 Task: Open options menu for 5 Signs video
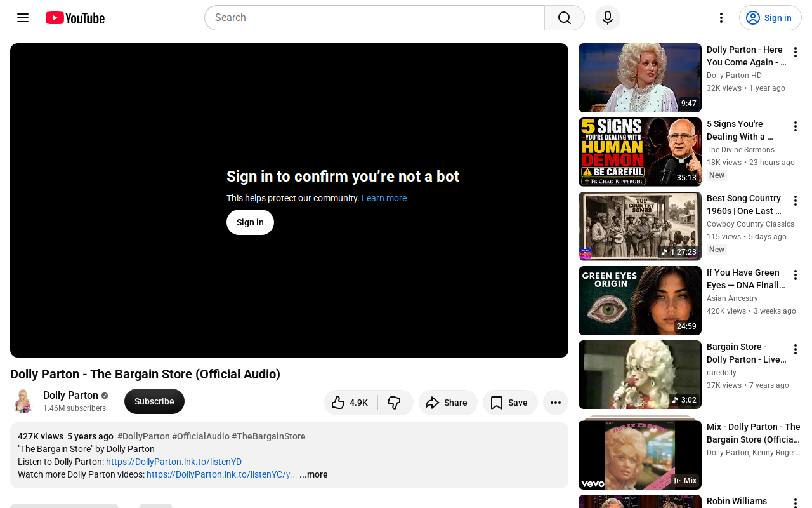[796, 126]
